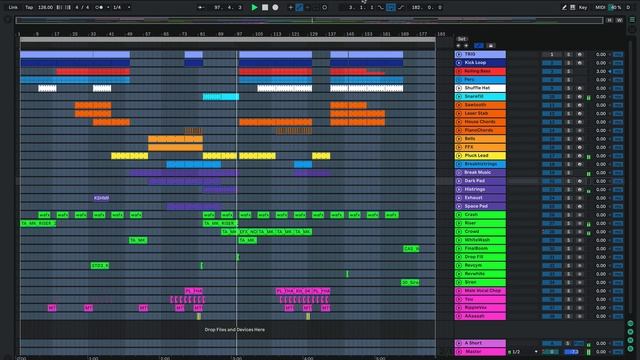Click TRIO track volume value 0.00
Screen dimensions: 640x360
(601, 54)
